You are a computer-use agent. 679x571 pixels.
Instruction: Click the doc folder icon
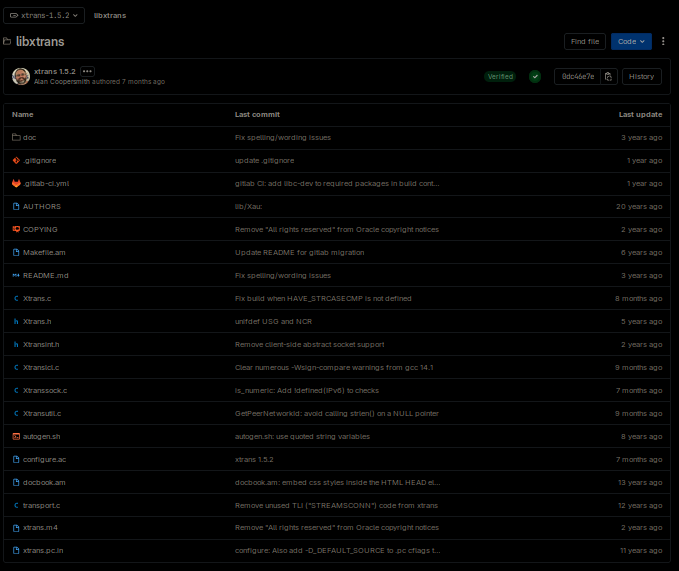[16, 137]
